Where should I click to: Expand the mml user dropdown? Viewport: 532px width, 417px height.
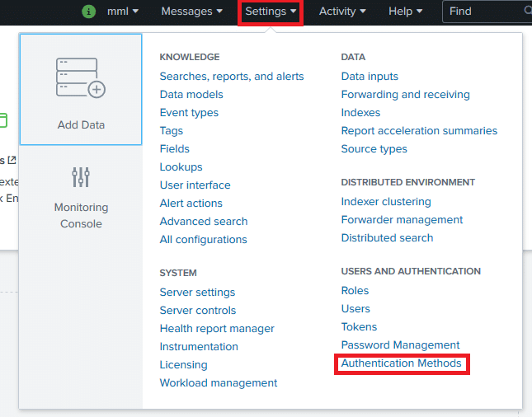pyautogui.click(x=122, y=12)
